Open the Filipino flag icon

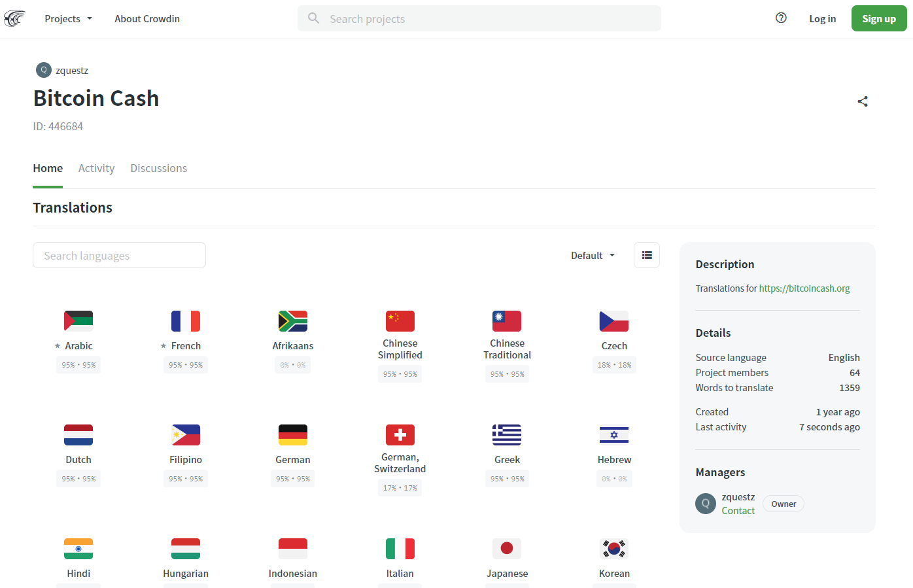click(186, 435)
